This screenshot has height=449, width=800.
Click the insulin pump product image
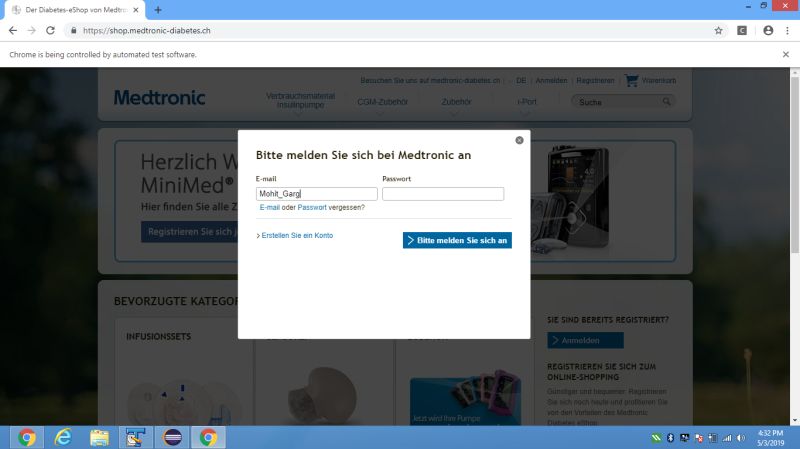coord(577,196)
